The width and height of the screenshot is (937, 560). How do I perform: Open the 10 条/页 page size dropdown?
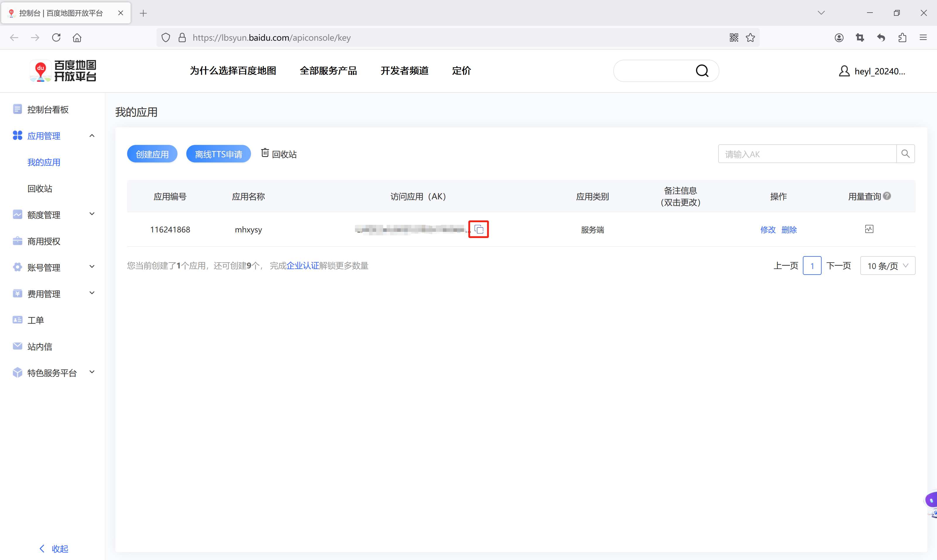pos(887,266)
